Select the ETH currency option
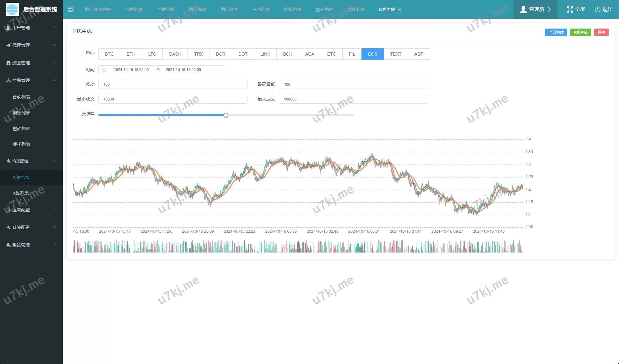 (x=131, y=54)
